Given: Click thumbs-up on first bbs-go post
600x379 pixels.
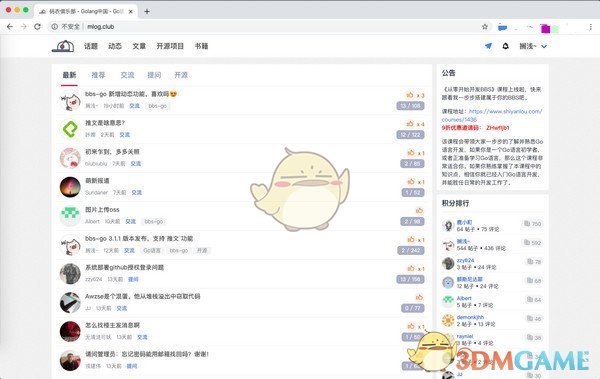Looking at the screenshot, I should (410, 95).
